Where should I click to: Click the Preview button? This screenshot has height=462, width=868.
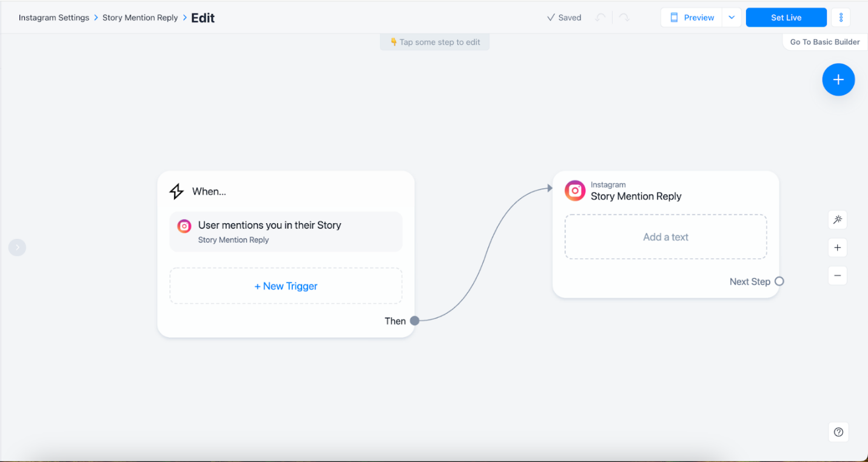[x=692, y=18]
